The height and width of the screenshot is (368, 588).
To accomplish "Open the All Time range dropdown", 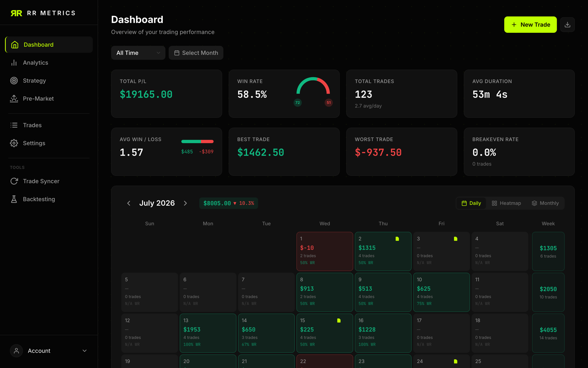I will [x=138, y=53].
